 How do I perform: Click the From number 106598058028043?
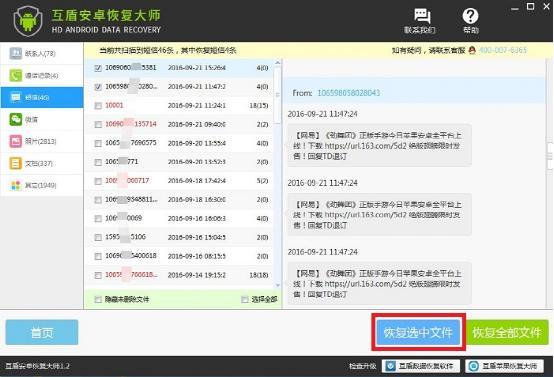349,93
